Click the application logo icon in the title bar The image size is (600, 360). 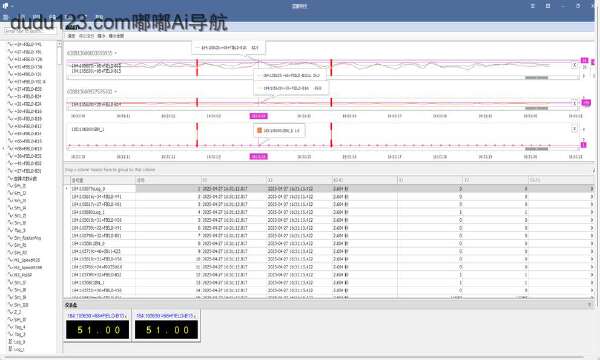click(x=5, y=6)
